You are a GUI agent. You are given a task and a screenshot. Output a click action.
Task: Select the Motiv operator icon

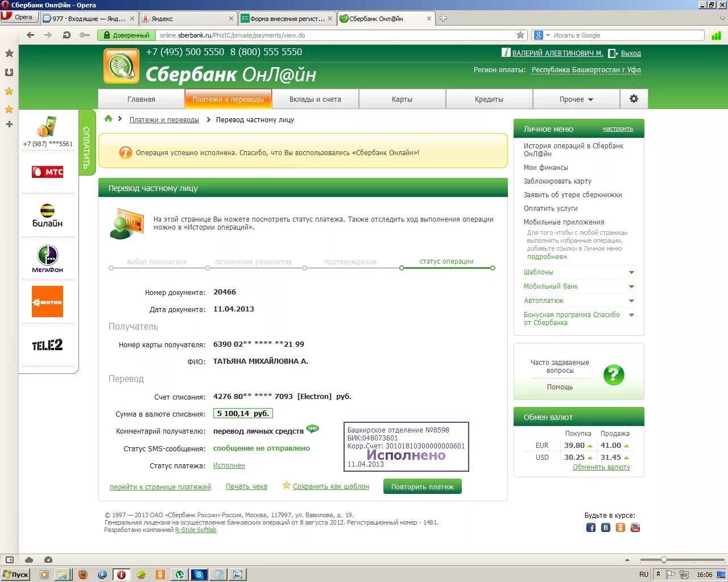[48, 301]
